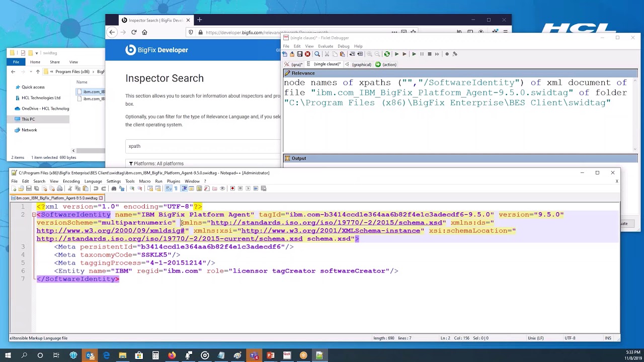
Task: Collapse the SoftwareIdentity node fold marker
Action: [34, 215]
